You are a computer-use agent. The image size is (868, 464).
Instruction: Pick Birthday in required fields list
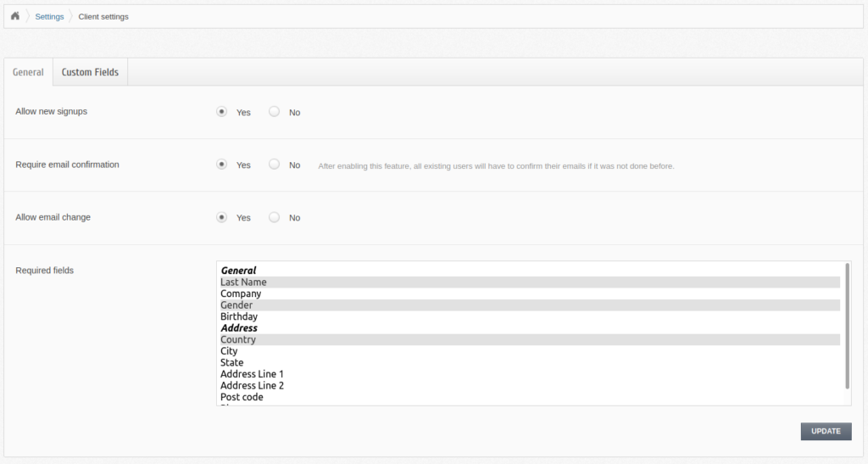(239, 316)
